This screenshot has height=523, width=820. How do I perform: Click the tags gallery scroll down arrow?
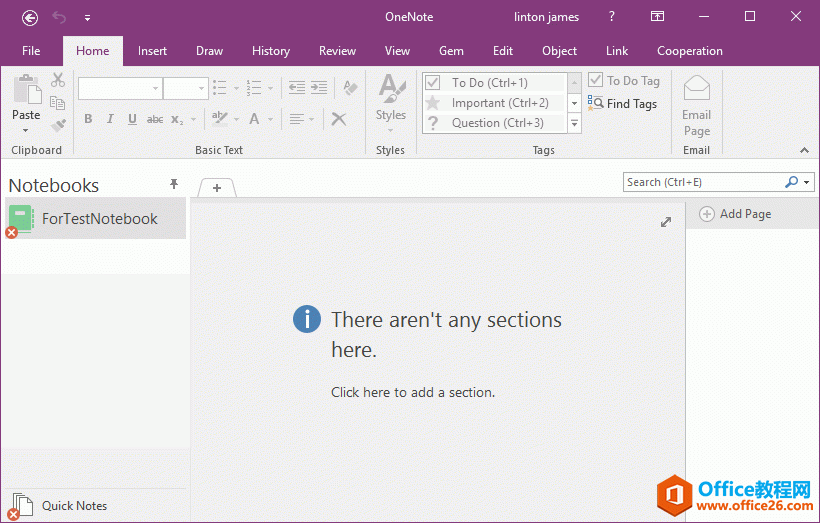point(574,103)
